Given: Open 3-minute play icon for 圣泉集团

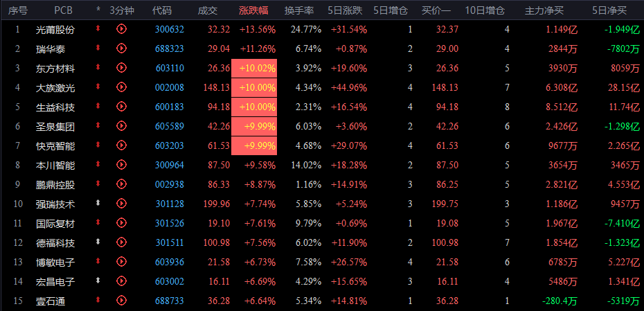Looking at the screenshot, I should pyautogui.click(x=121, y=126).
